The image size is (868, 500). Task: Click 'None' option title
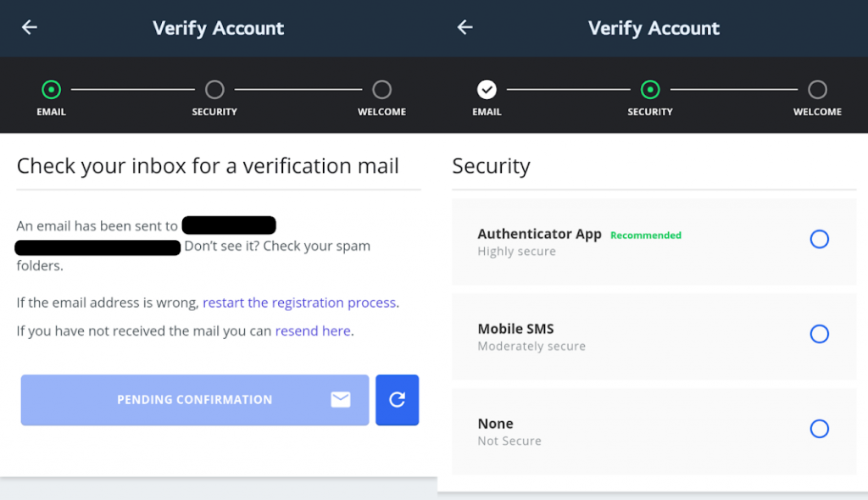point(495,424)
